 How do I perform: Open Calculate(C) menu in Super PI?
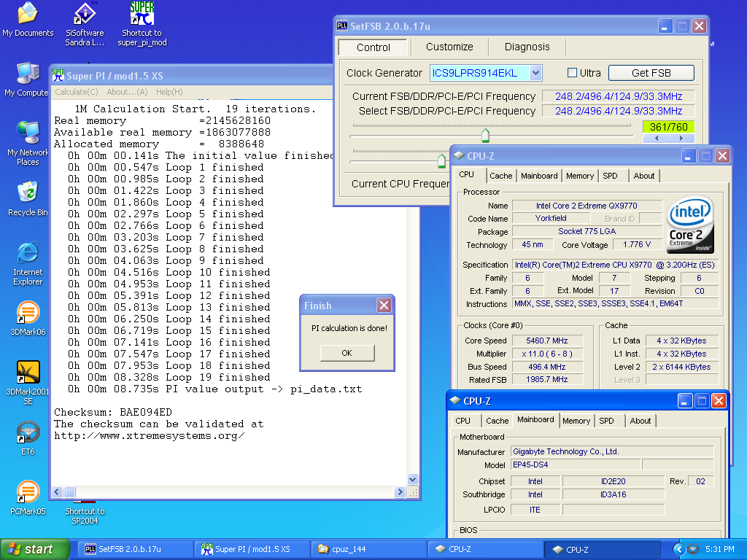click(76, 92)
